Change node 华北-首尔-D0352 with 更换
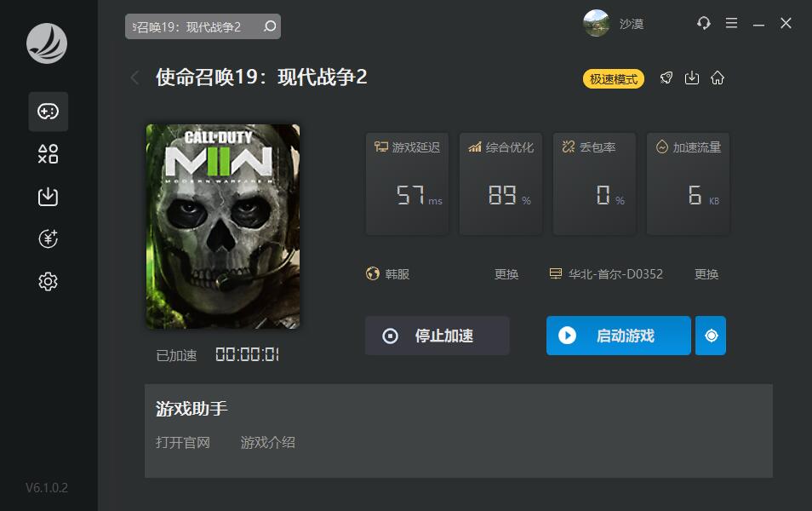This screenshot has width=812, height=511. click(x=706, y=274)
